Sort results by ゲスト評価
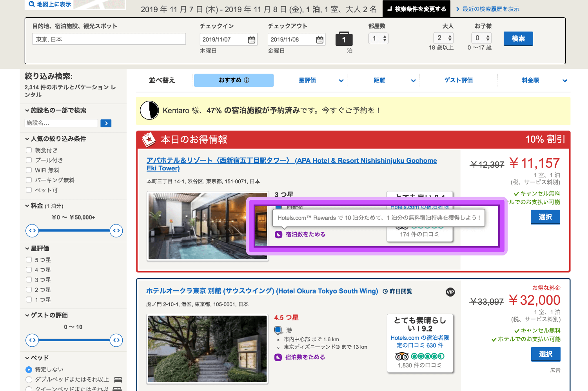This screenshot has width=588, height=391. (458, 80)
